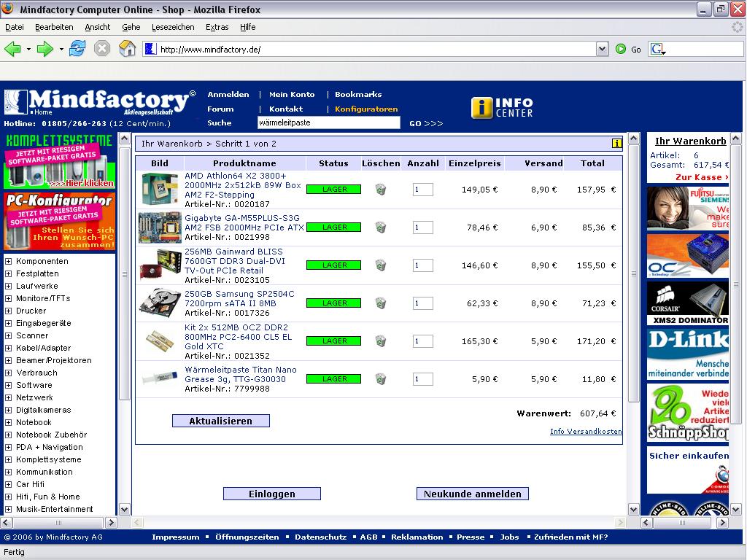The height and width of the screenshot is (560, 747).
Task: Open the Back button history dropdown arrow
Action: (28, 49)
